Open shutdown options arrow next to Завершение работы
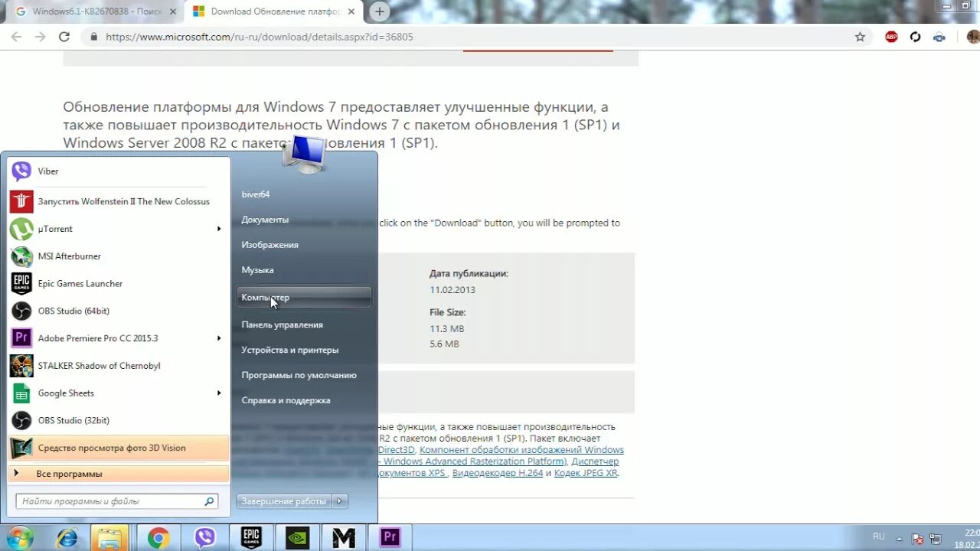 (341, 501)
